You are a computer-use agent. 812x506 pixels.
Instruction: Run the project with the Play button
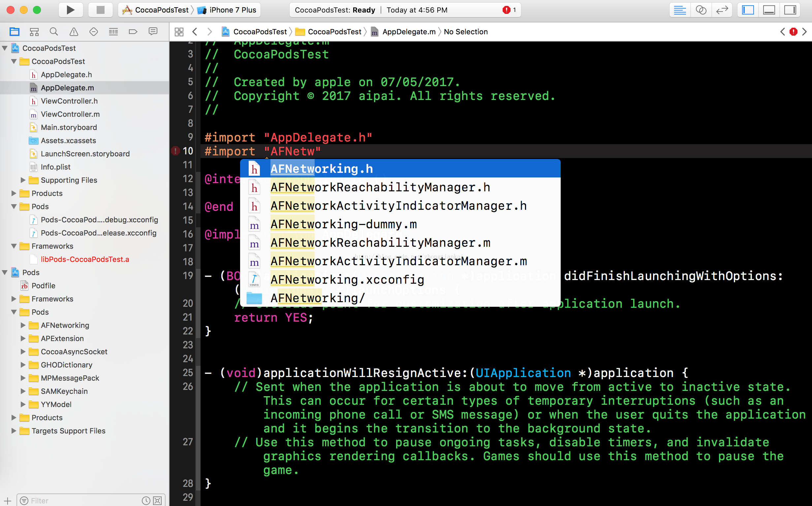click(71, 10)
